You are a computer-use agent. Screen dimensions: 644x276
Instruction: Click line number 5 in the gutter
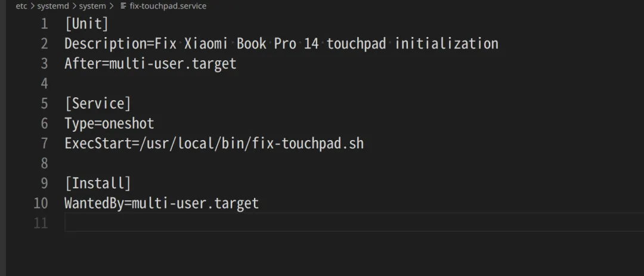click(44, 104)
